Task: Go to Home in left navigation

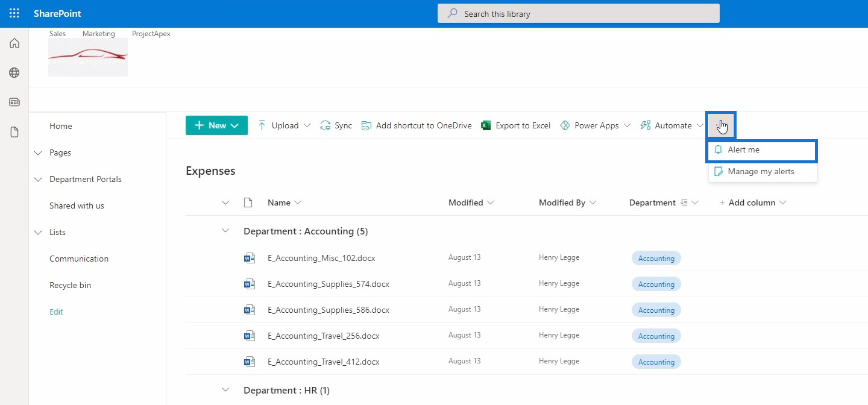Action: click(61, 126)
